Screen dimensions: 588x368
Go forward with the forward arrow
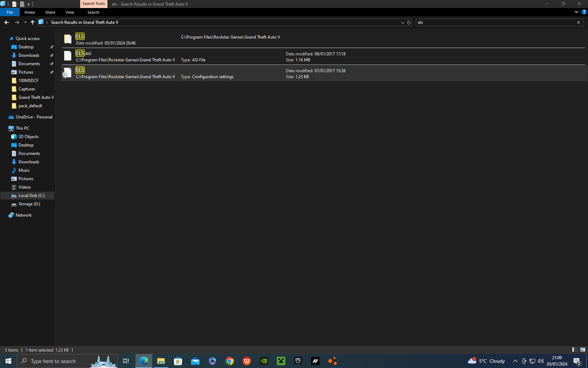pyautogui.click(x=17, y=22)
